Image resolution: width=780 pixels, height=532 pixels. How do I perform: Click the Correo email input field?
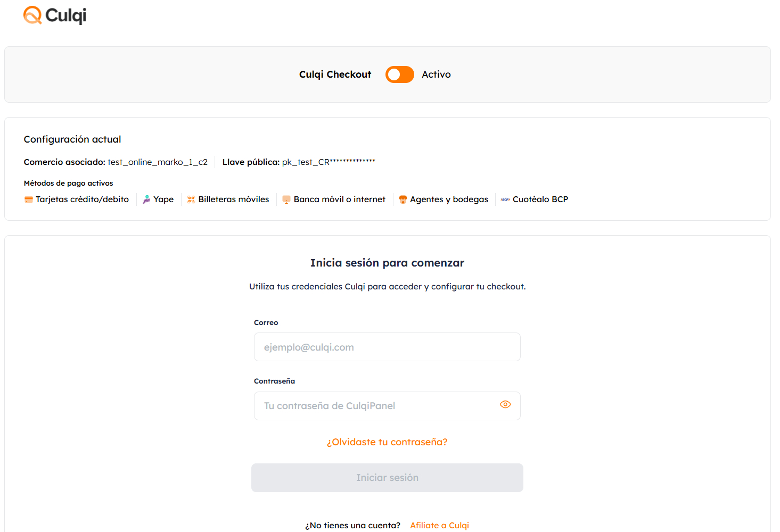(x=387, y=347)
